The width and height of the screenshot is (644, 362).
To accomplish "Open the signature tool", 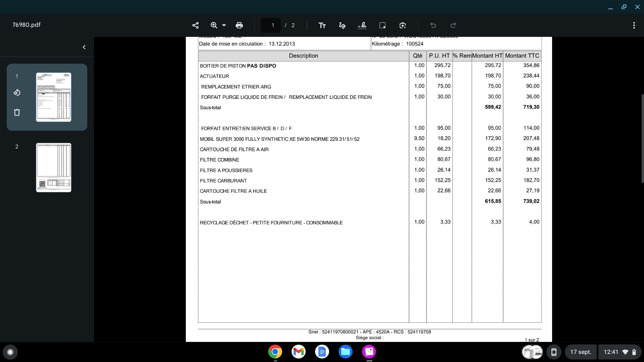I will point(362,25).
